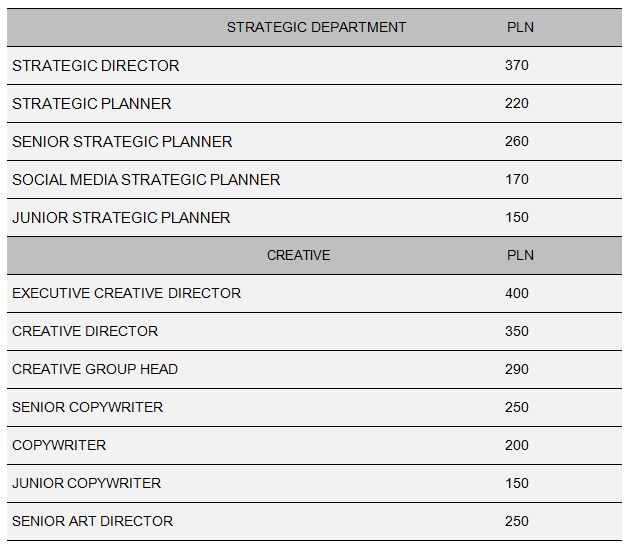Viewport: 630px width, 549px height.
Task: Click the CREATIVE section header
Action: click(x=298, y=256)
